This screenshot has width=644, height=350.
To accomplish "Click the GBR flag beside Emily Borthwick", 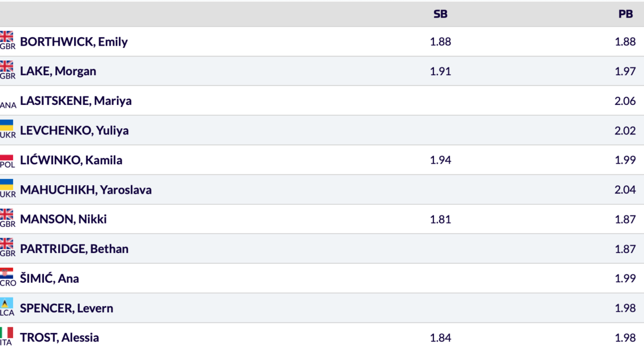I will (x=7, y=37).
